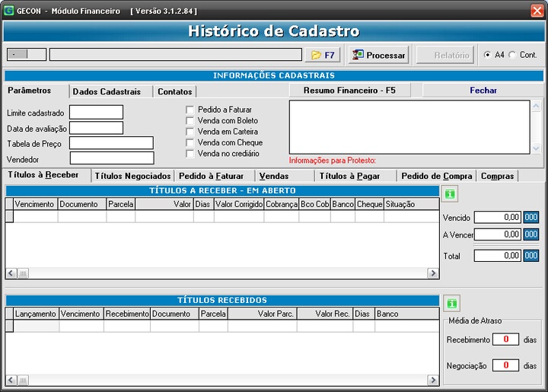This screenshot has width=548, height=392.
Task: Close the GECON window
Action: click(x=537, y=11)
